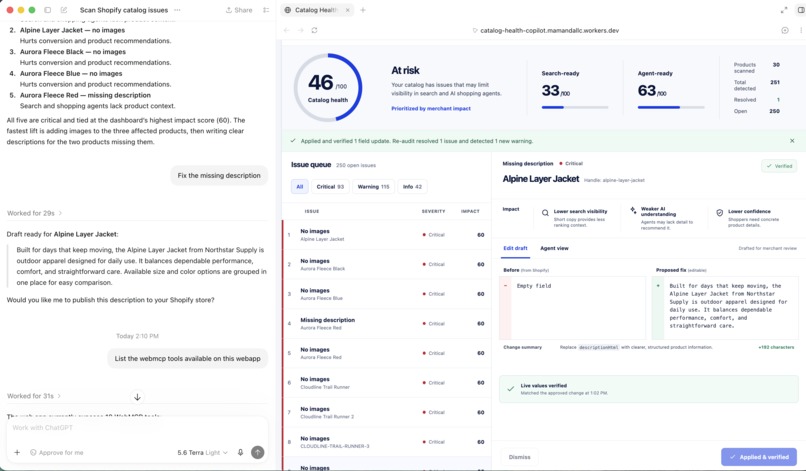806x471 pixels.
Task: Add an attachment with the plus icon
Action: click(x=17, y=452)
